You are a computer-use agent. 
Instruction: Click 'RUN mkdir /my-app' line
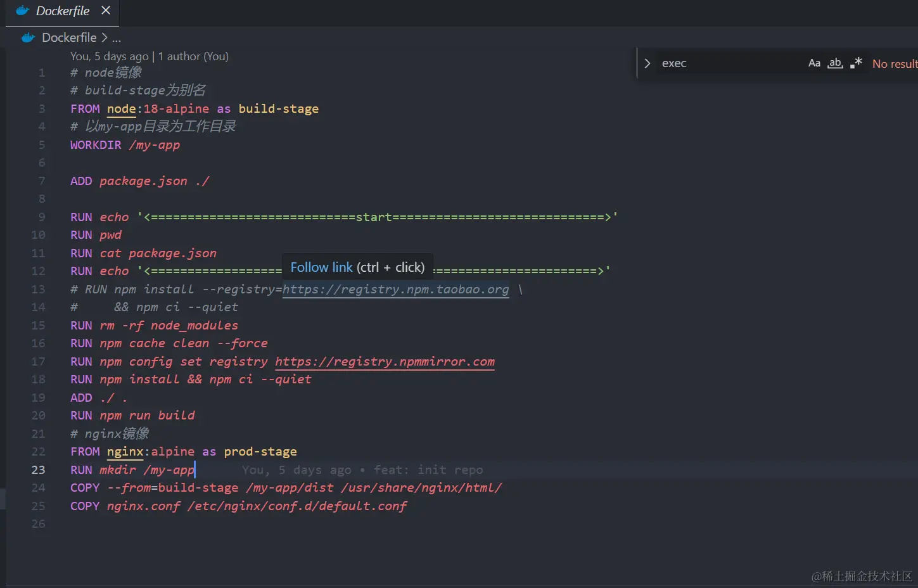(x=132, y=470)
